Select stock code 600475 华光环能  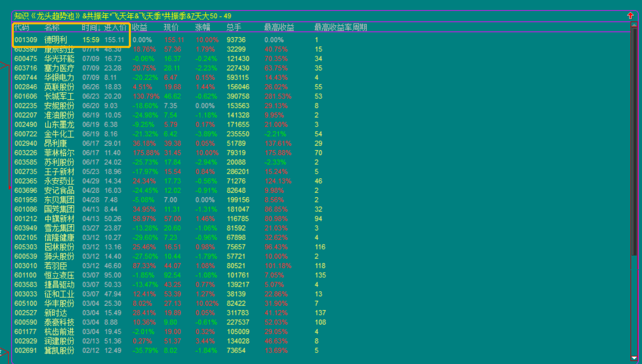[x=25, y=59]
